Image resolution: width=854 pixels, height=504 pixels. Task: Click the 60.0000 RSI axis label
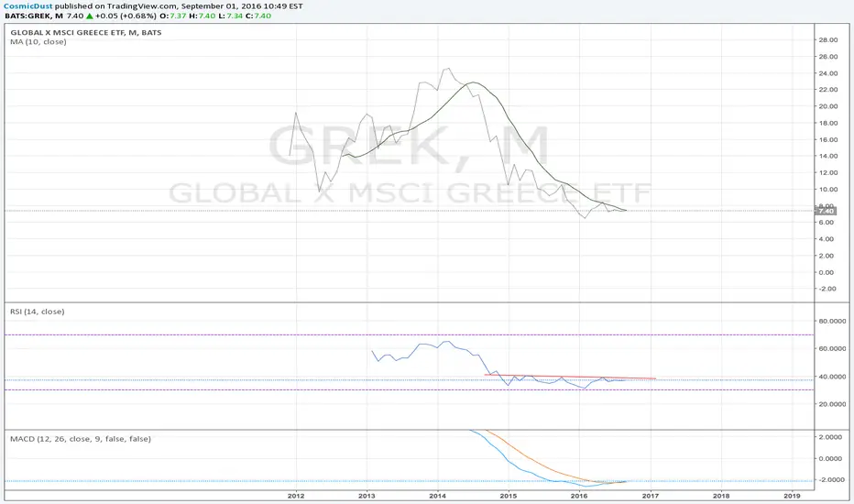point(833,349)
